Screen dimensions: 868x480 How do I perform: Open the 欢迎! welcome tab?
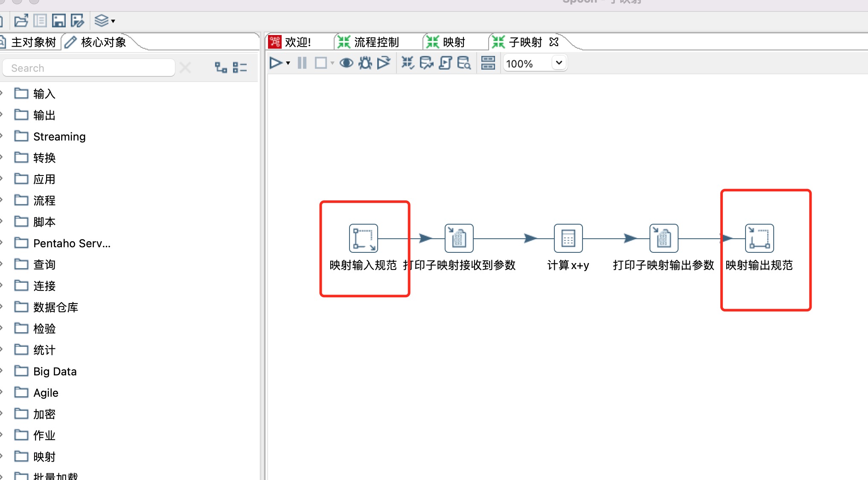(x=297, y=42)
